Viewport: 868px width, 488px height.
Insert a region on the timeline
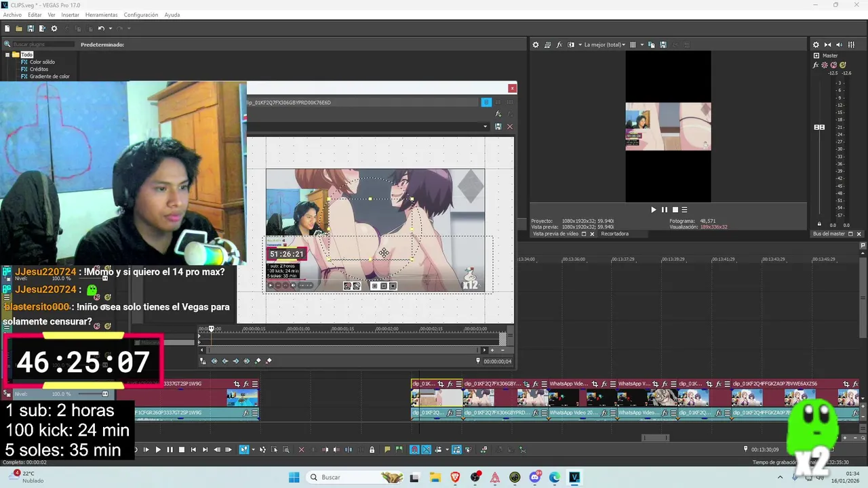398,449
